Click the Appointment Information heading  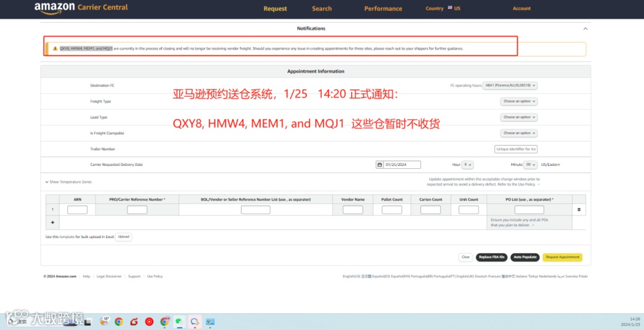coord(316,71)
